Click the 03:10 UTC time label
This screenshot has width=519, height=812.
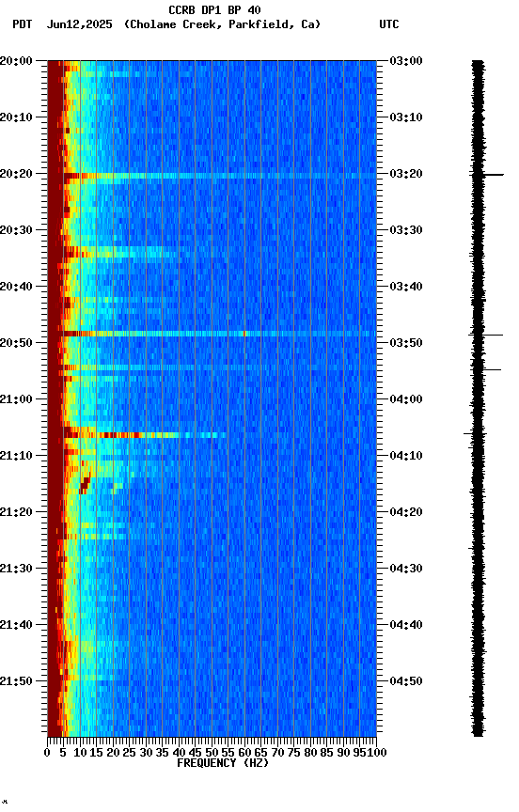pyautogui.click(x=406, y=117)
